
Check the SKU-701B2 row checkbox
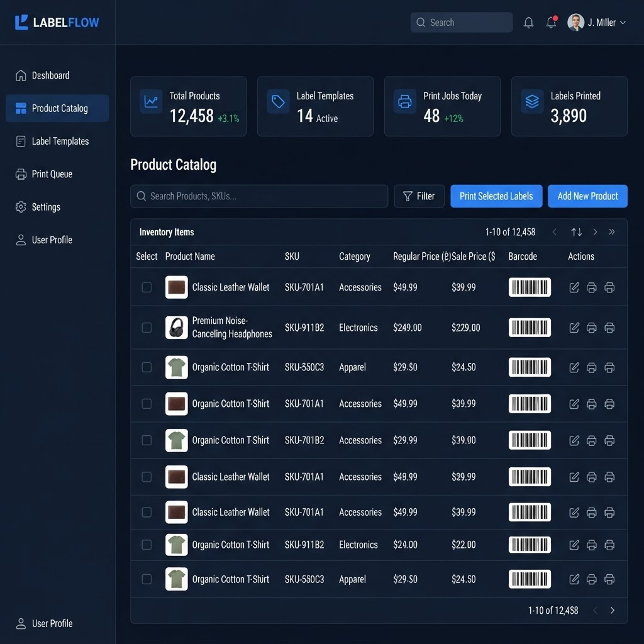[147, 440]
